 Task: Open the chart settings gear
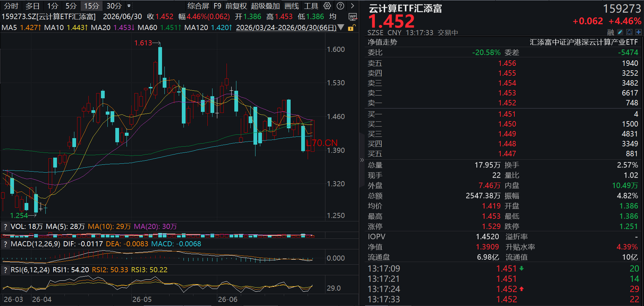point(327,6)
